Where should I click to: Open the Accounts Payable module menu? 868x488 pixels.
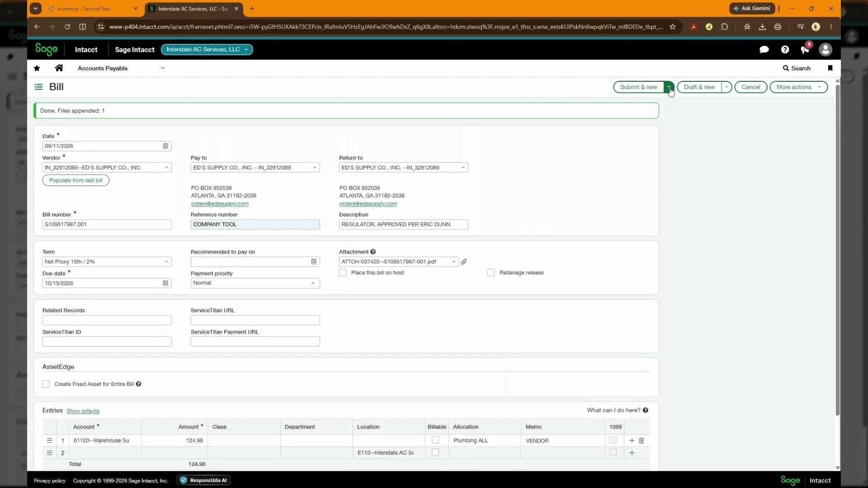pyautogui.click(x=121, y=68)
